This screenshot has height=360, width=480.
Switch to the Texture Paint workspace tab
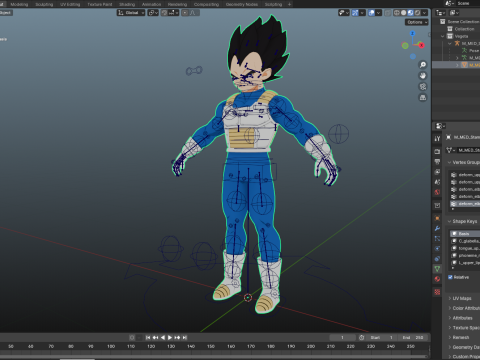pyautogui.click(x=100, y=4)
